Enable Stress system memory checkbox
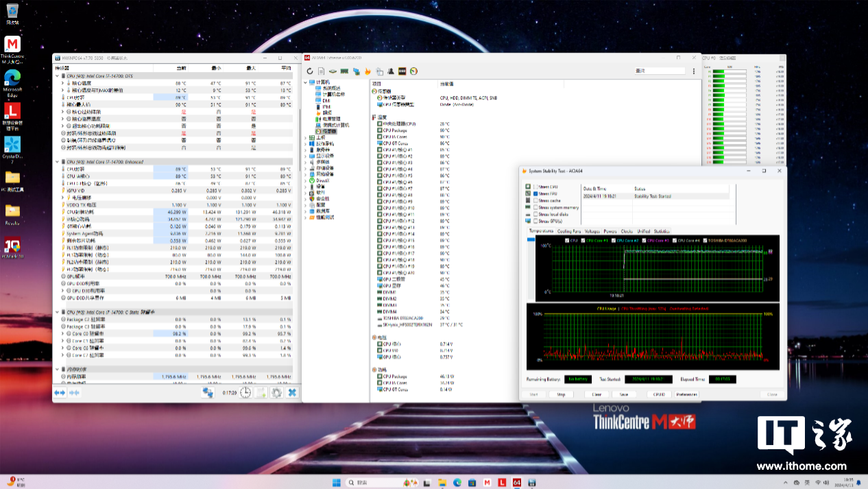Screen dimensions: 868x489 (x=536, y=207)
